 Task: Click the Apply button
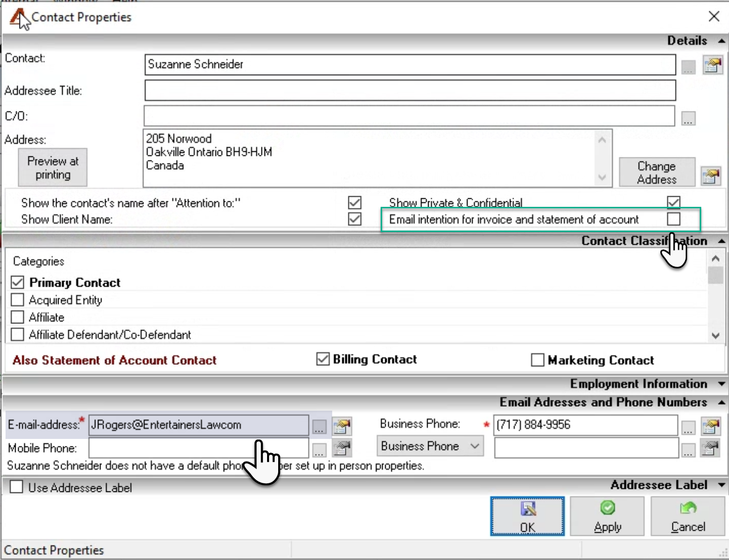[x=607, y=516]
